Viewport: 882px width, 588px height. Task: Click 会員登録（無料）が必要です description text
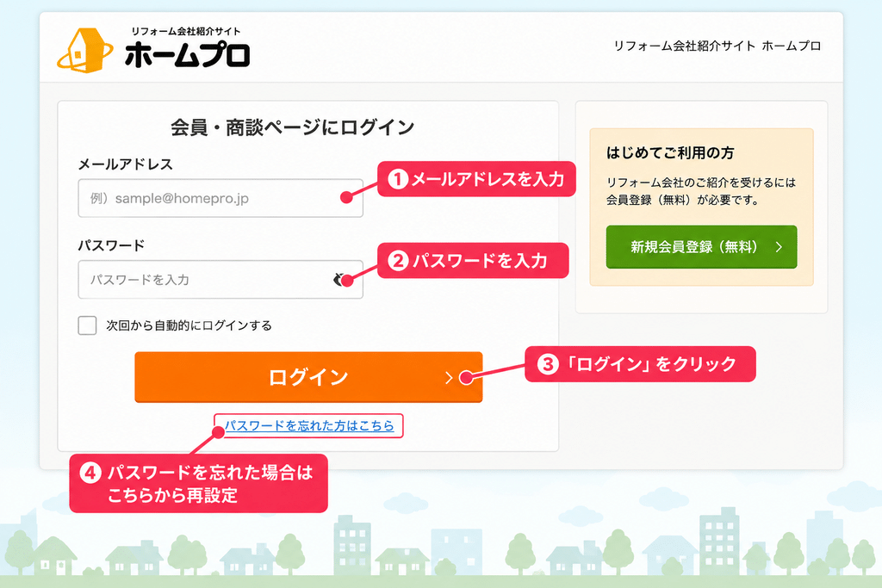click(x=682, y=200)
